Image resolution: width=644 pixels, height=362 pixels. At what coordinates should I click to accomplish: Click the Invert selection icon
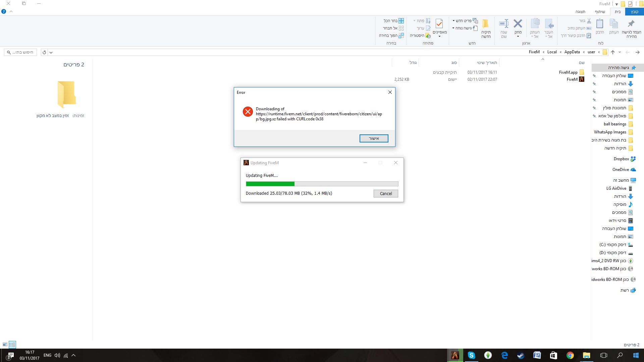tap(401, 36)
